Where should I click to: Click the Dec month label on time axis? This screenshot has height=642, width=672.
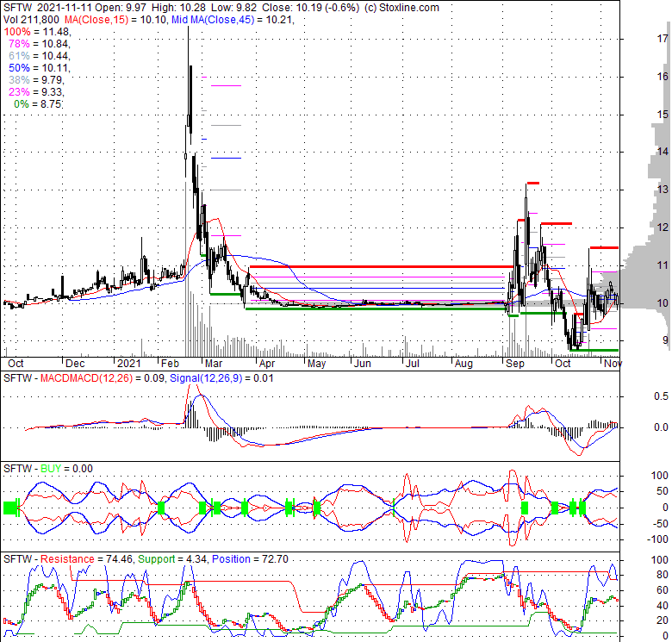click(75, 364)
